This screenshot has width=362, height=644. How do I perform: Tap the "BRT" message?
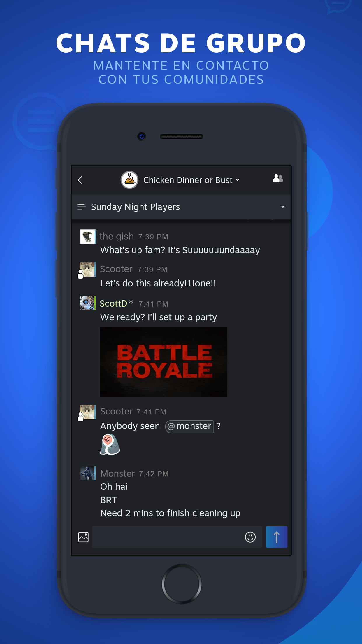[108, 500]
